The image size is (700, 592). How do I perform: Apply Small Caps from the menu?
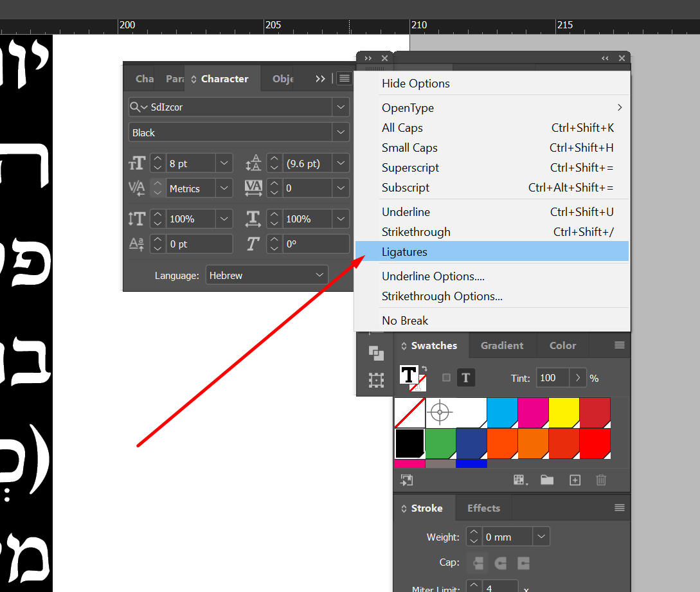click(492, 147)
